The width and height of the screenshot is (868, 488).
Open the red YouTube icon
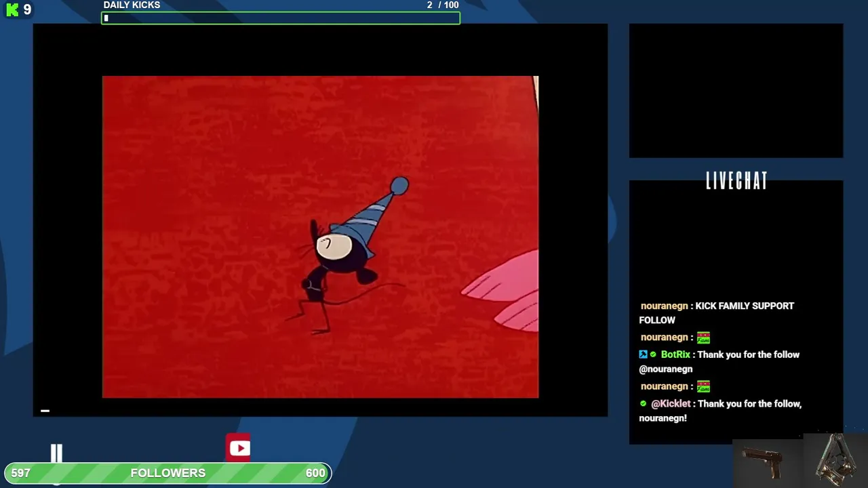(239, 448)
